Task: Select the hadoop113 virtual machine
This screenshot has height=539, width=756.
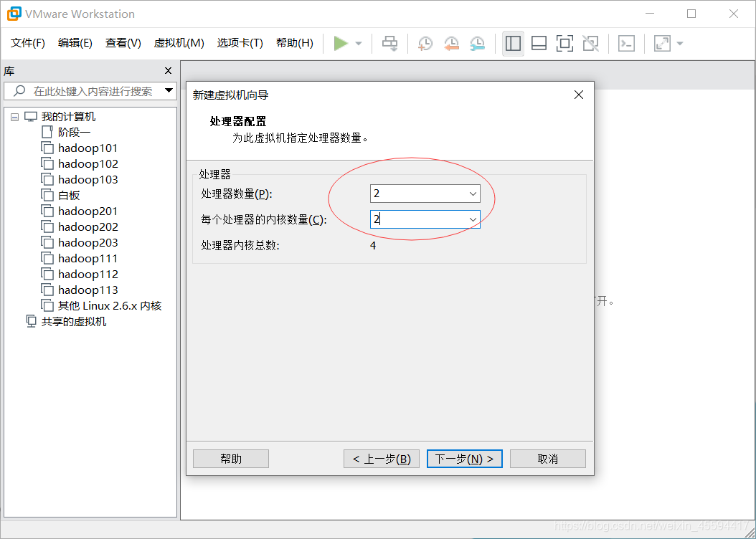Action: (88, 290)
